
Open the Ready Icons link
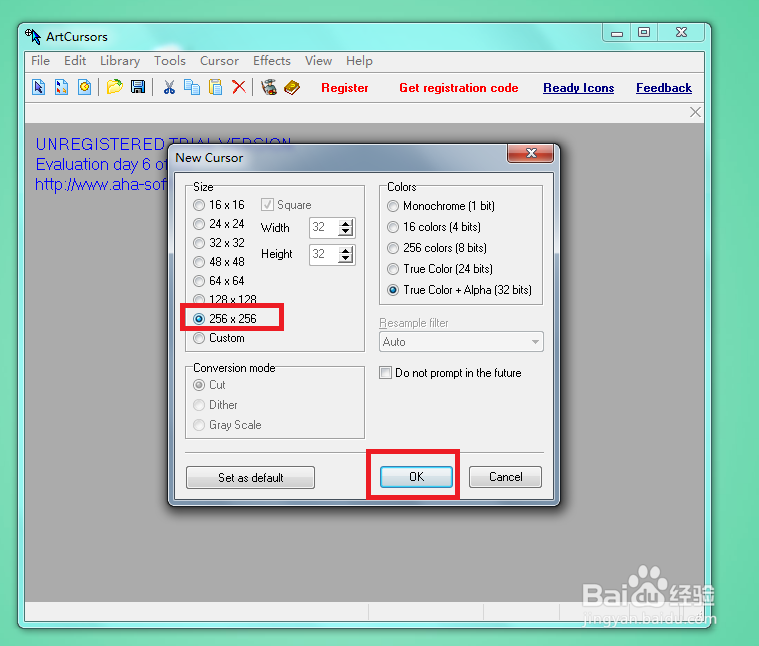578,88
